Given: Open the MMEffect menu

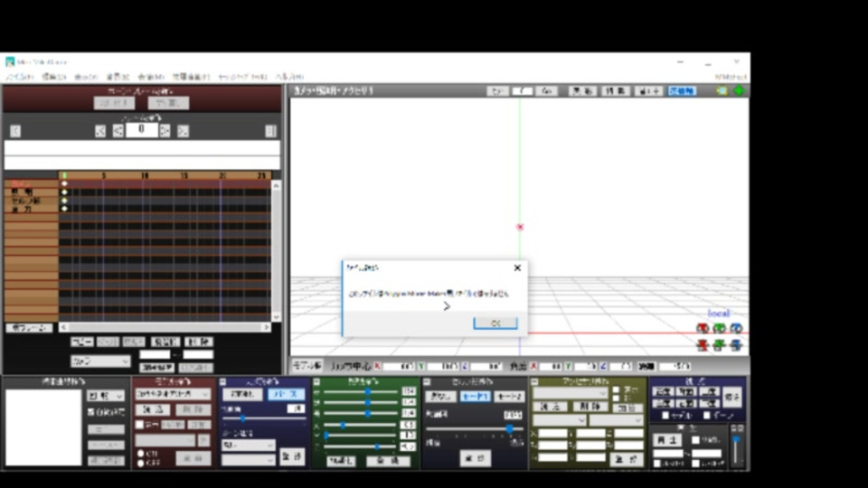Looking at the screenshot, I should 731,77.
